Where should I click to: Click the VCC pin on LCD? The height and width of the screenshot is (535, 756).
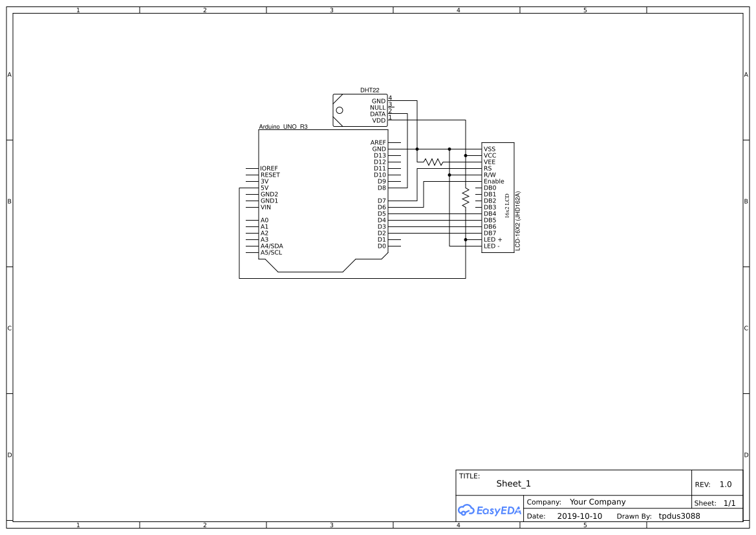tap(490, 156)
